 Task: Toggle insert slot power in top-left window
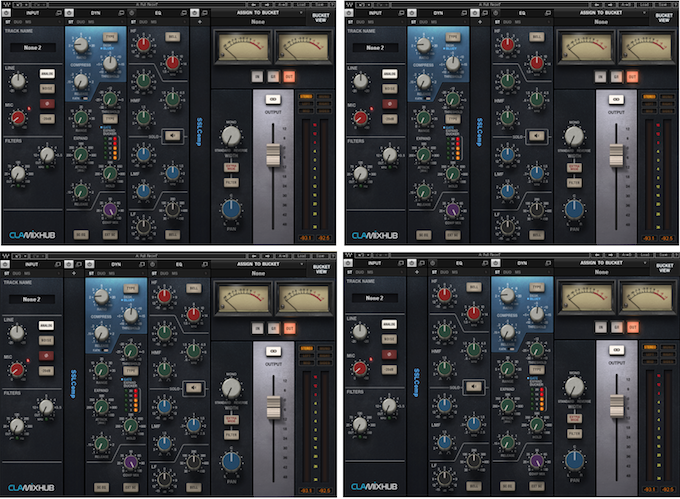[x=195, y=13]
